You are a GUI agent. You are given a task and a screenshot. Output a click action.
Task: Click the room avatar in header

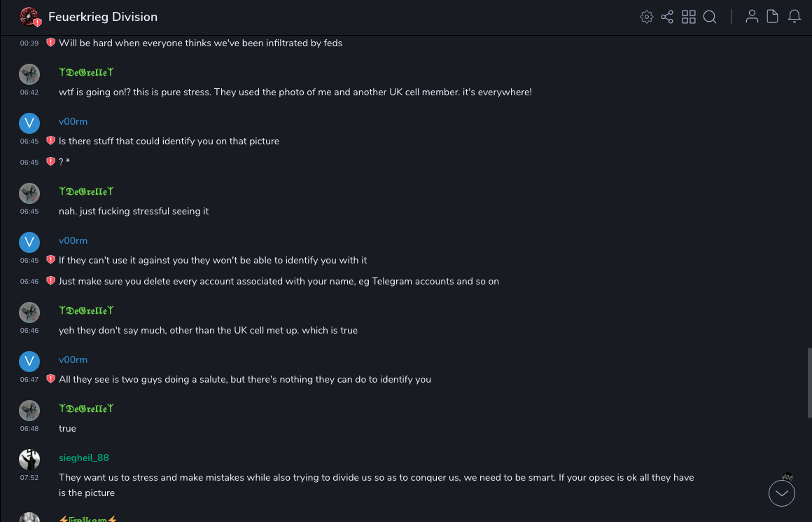pyautogui.click(x=29, y=17)
